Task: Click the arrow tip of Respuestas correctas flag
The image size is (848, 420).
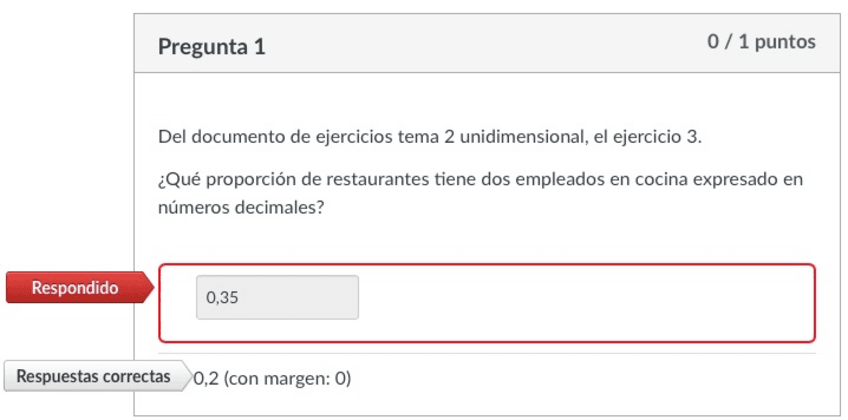Action: pos(189,377)
